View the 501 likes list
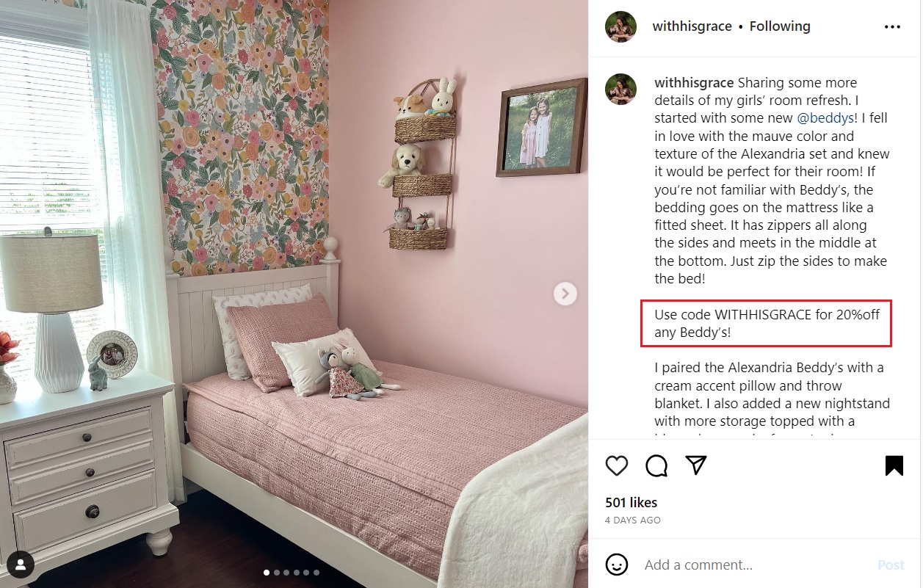 pos(631,503)
